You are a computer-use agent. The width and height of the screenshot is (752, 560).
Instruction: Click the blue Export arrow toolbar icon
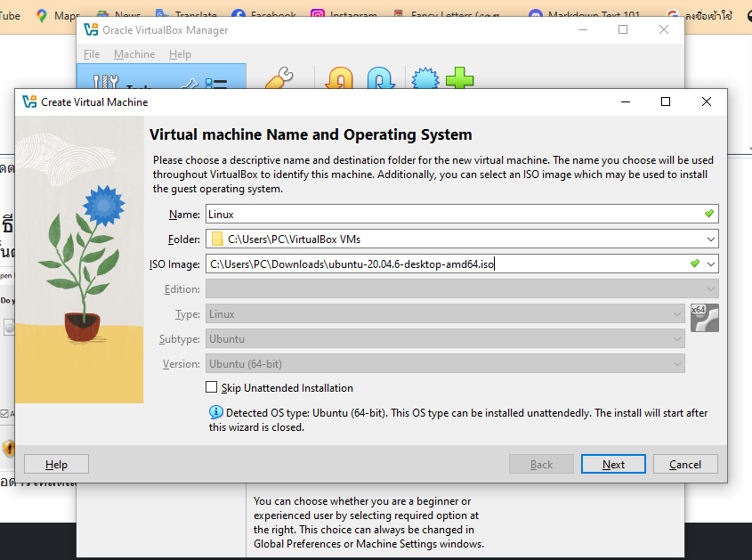pos(381,80)
